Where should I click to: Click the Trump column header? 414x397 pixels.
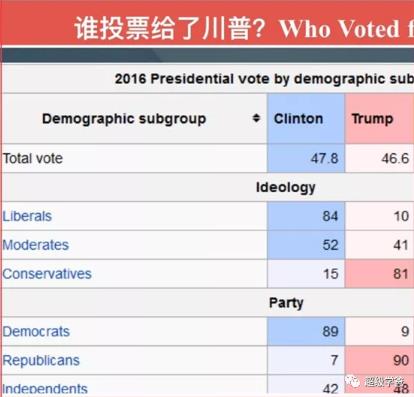(x=380, y=119)
